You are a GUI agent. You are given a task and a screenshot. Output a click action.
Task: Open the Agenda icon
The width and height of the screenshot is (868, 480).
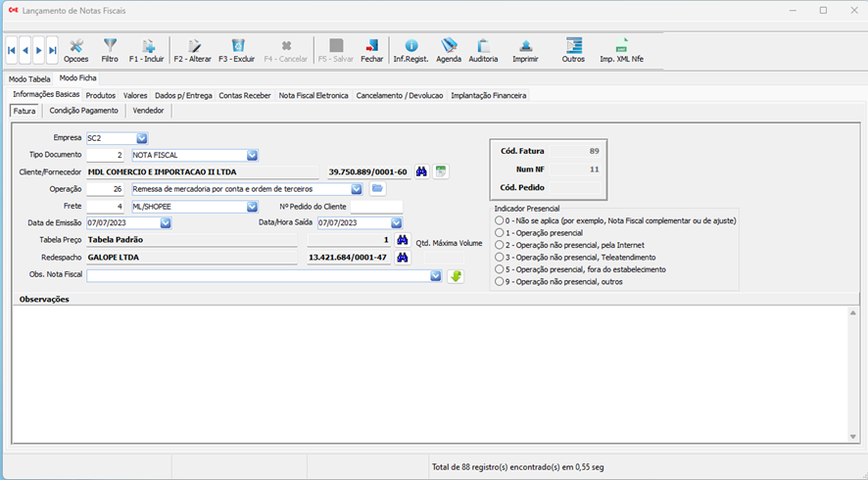tap(449, 46)
